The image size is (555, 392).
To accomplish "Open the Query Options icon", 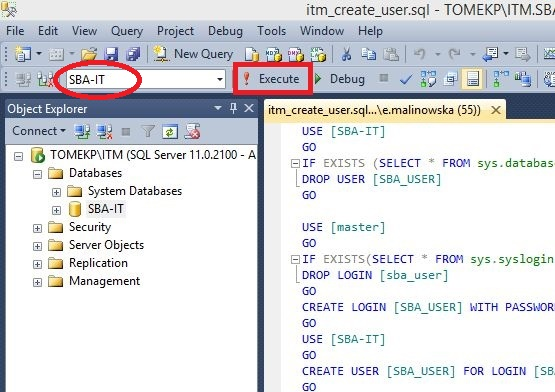I will 451,79.
